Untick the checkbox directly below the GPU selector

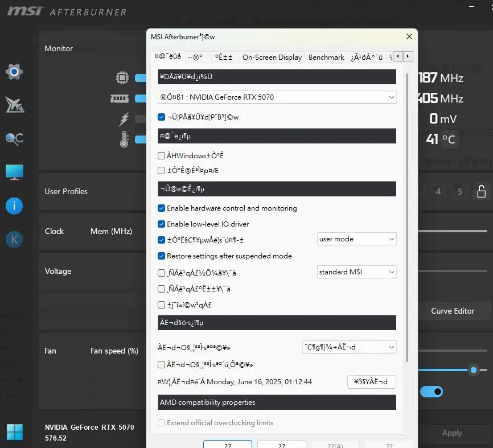161,117
